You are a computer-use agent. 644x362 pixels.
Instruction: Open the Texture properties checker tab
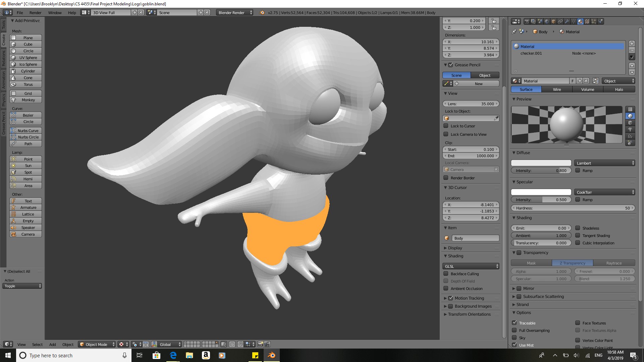[x=587, y=21]
